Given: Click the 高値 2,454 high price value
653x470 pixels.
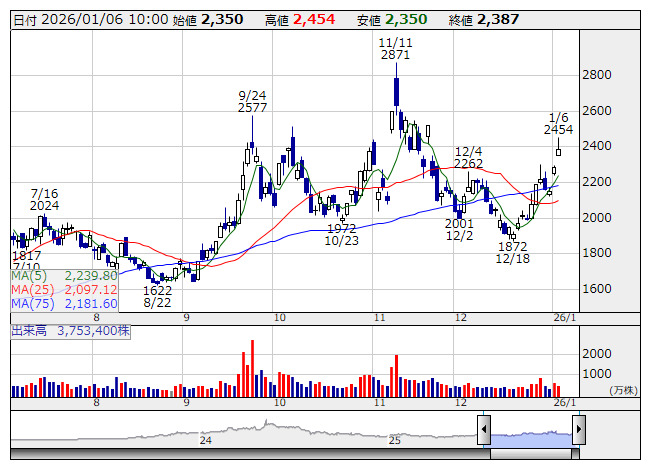Looking at the screenshot, I should 300,20.
